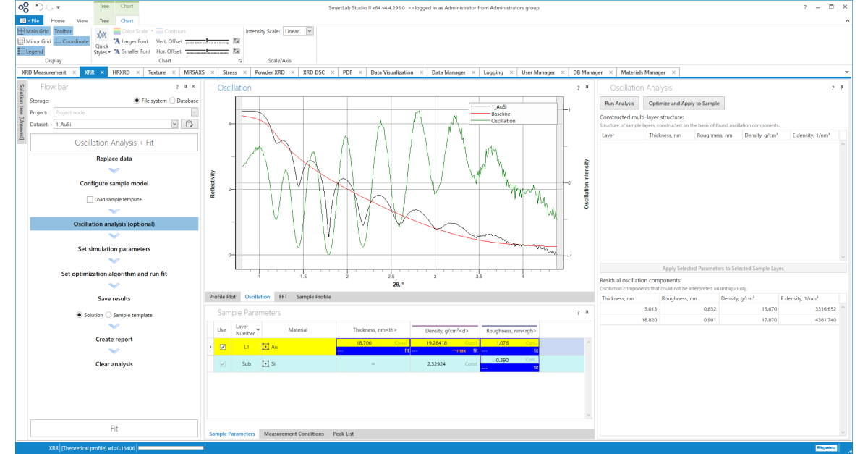Image resolution: width=868 pixels, height=454 pixels.
Task: Toggle the Main Grid display icon
Action: (22, 31)
